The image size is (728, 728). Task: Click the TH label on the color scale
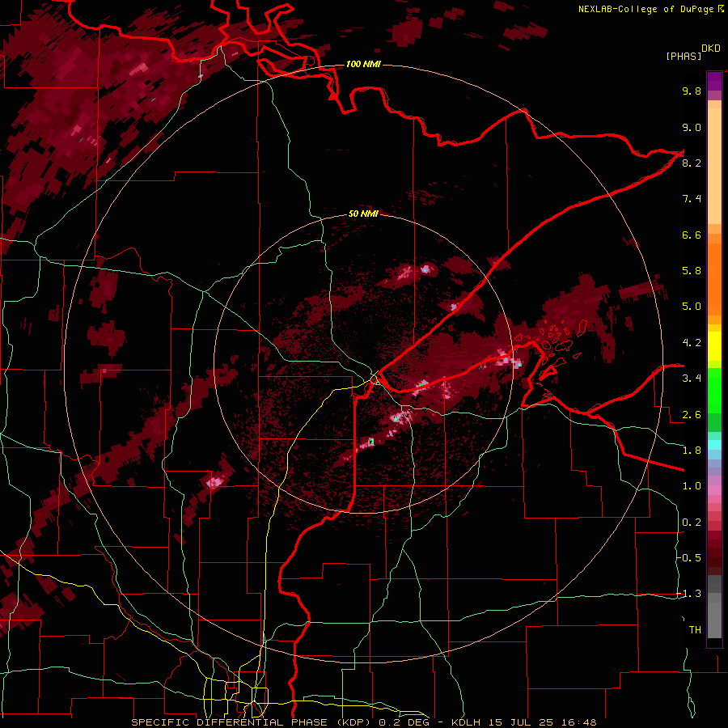tap(695, 630)
